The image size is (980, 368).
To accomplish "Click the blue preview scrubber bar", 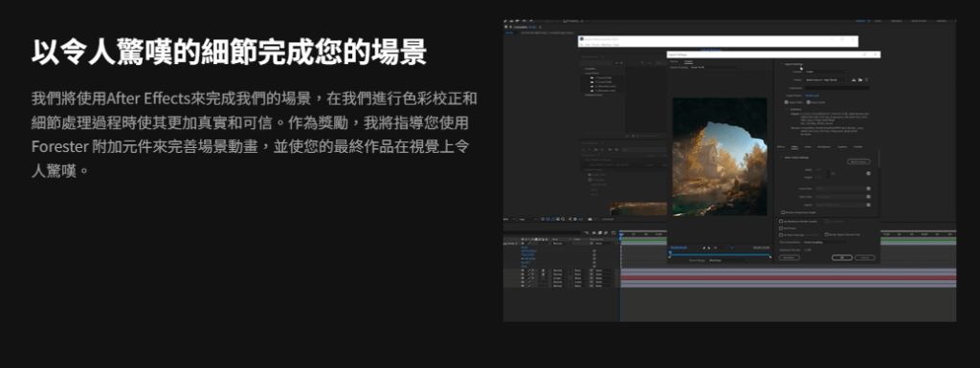I will [x=720, y=254].
